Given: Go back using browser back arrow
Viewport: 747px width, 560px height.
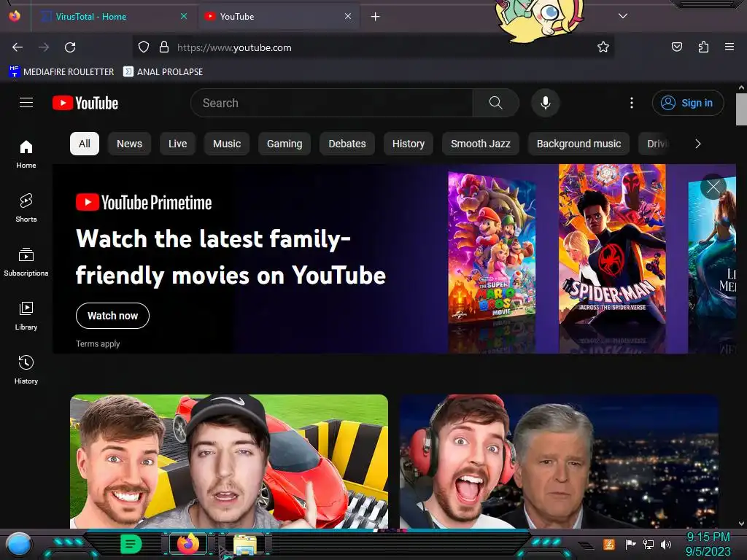Looking at the screenshot, I should point(18,47).
